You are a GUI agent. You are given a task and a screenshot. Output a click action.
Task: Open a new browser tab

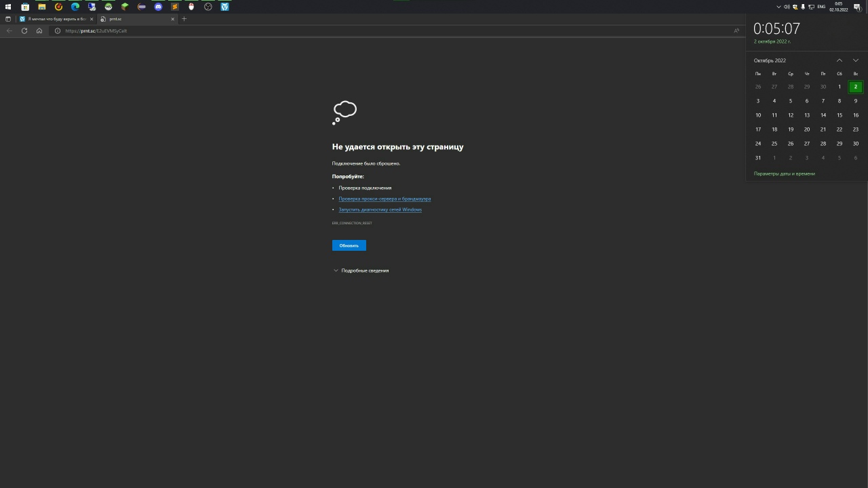[184, 19]
